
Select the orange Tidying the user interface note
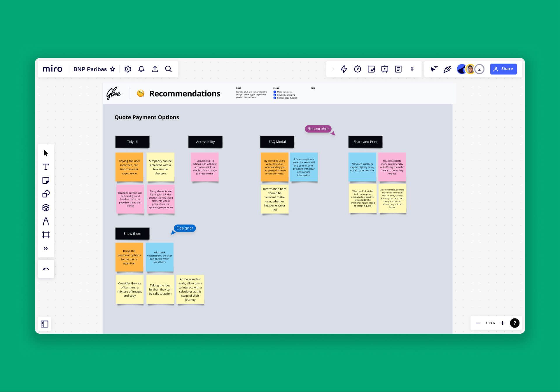point(129,167)
